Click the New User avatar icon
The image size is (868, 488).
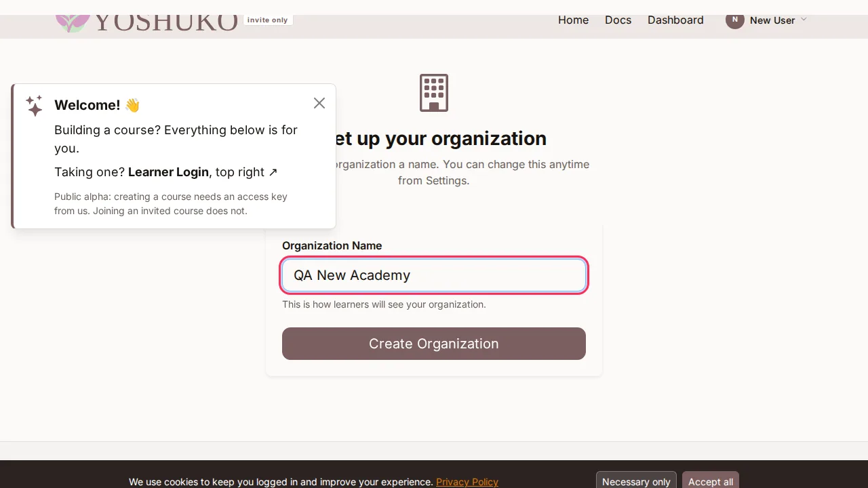click(x=734, y=20)
